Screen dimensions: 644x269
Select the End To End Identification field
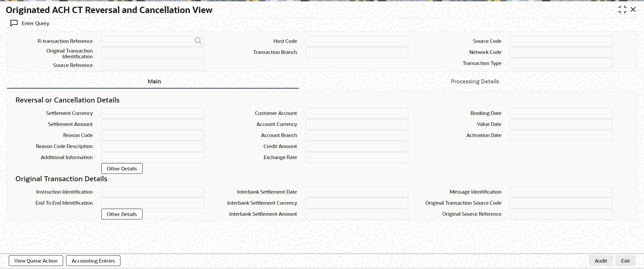[x=153, y=203]
